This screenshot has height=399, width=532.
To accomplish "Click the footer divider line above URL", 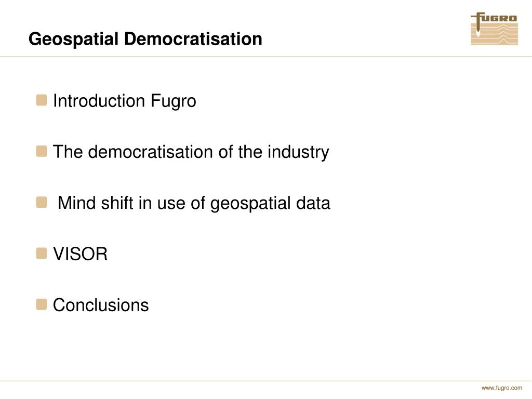I will [x=266, y=381].
